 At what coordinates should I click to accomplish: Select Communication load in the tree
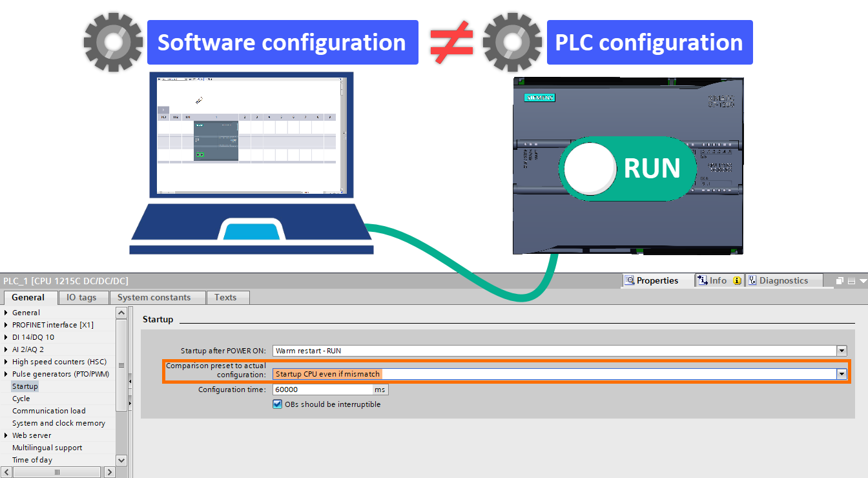(x=48, y=410)
